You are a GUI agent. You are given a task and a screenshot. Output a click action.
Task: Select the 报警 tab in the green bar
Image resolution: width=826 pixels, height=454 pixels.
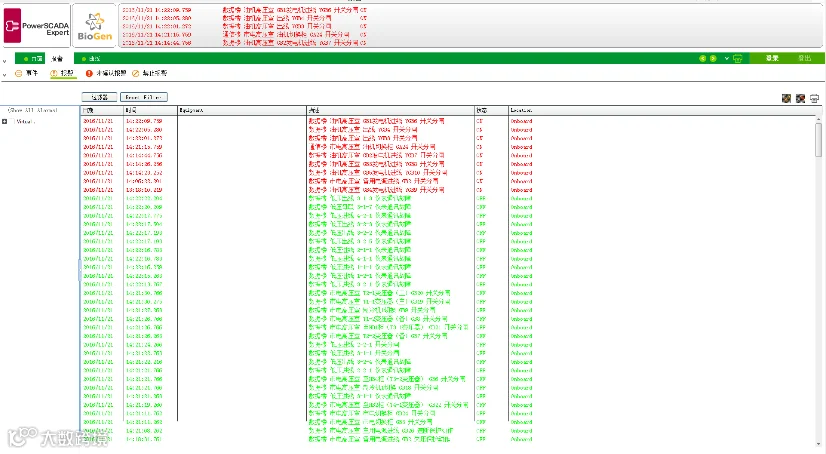57,58
